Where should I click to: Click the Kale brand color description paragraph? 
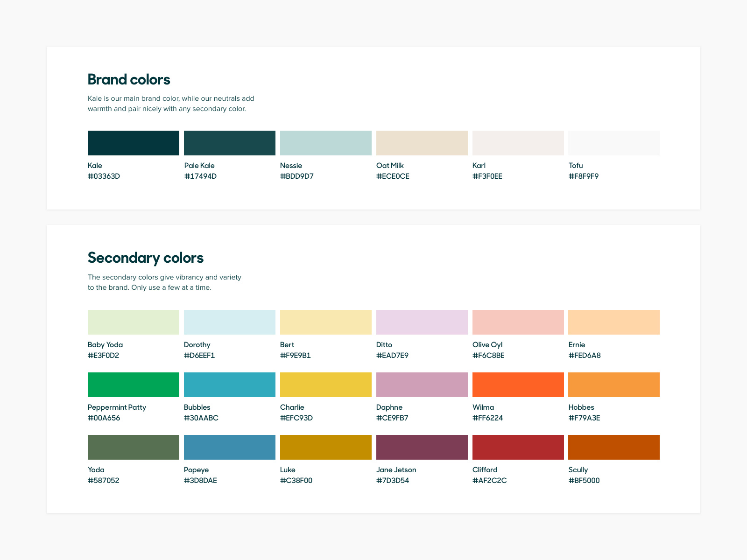coord(171,104)
